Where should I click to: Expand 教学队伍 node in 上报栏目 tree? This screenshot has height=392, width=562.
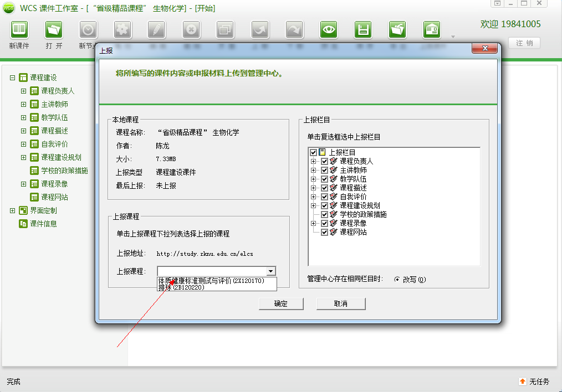[x=314, y=179]
